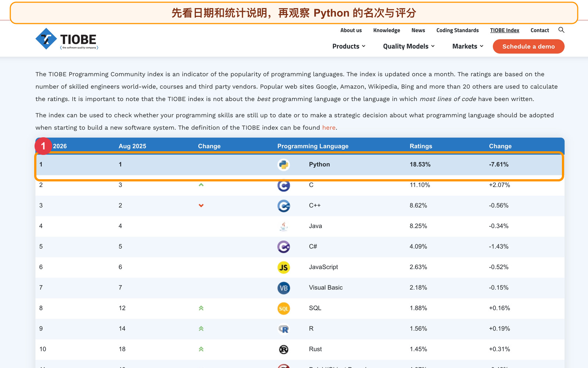Click the Python rating 18.53%
588x368 pixels.
(420, 164)
